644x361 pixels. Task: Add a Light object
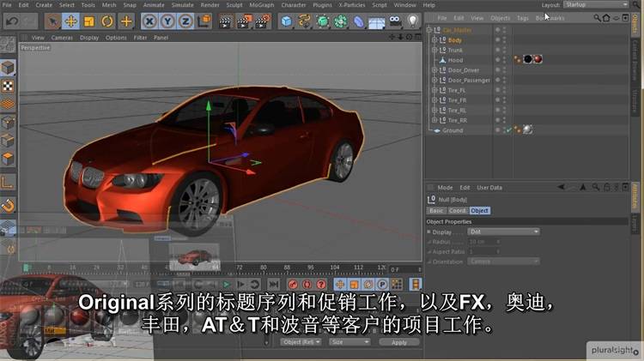point(413,21)
